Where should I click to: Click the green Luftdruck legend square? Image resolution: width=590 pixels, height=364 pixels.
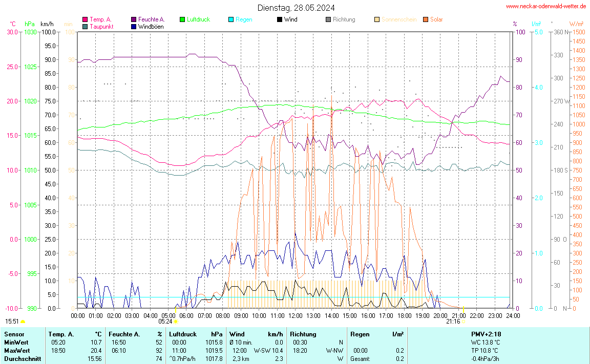[x=182, y=19]
